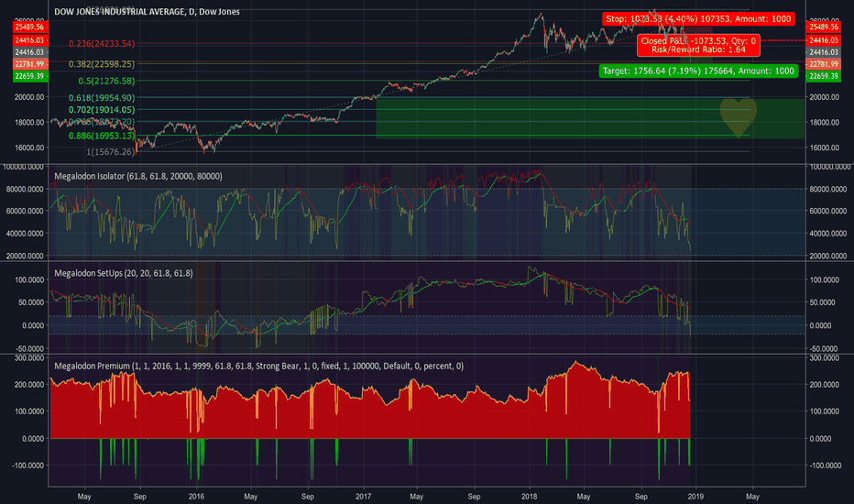Click the red 24416.03 tag on the right scale

pos(824,40)
